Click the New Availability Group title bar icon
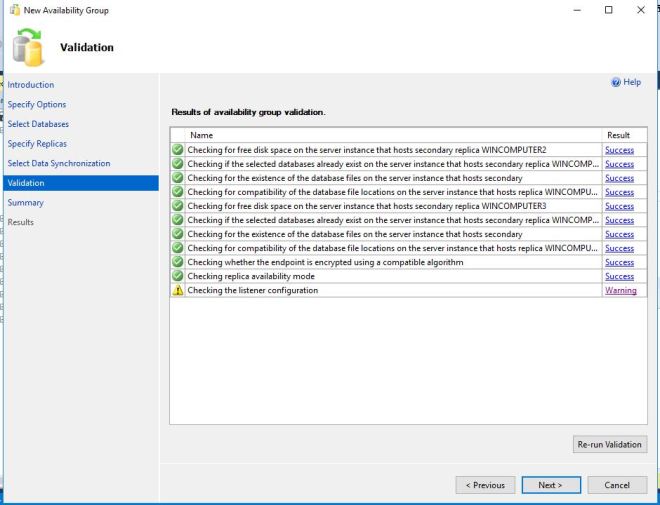This screenshot has height=505, width=660. [x=13, y=10]
